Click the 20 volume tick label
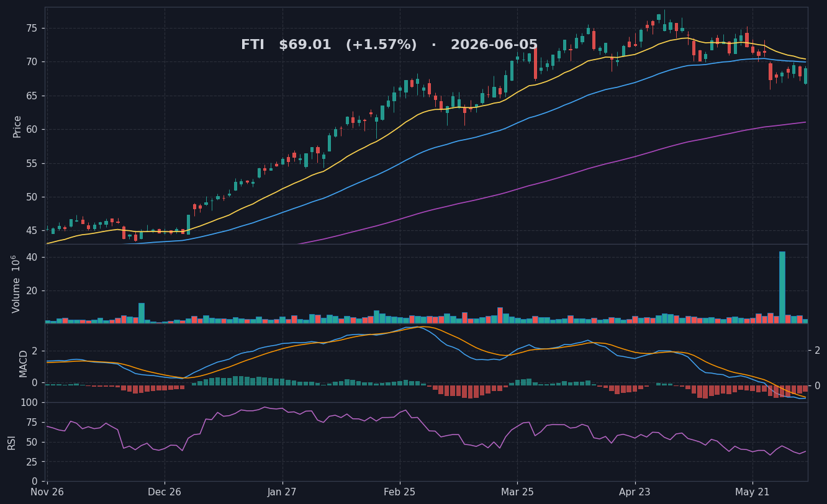Screen dimensions: 827x504 coord(32,291)
